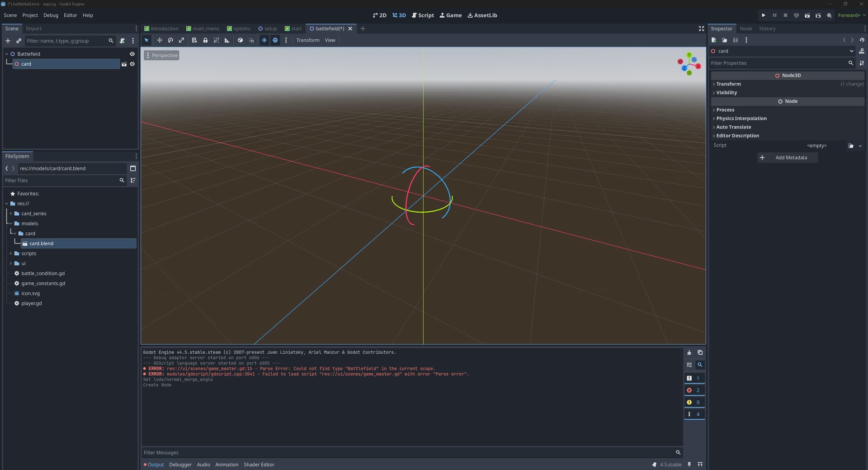Click the Filter Properties search field

[x=778, y=63]
